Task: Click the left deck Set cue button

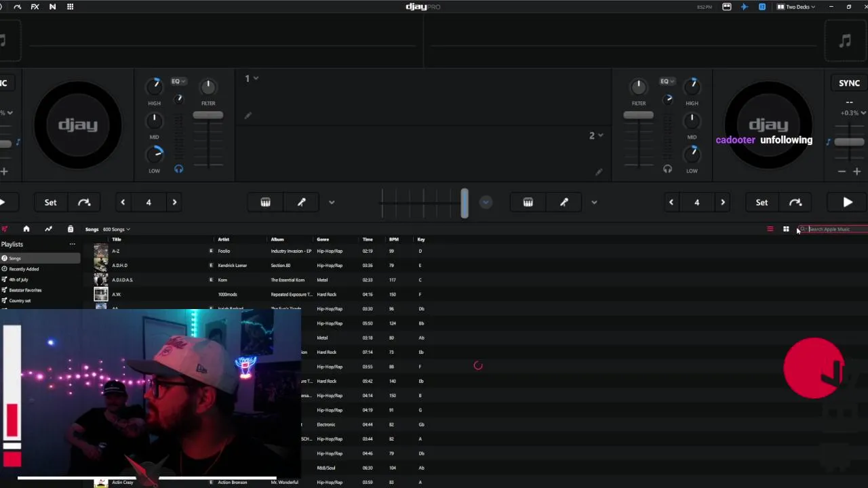Action: 51,202
